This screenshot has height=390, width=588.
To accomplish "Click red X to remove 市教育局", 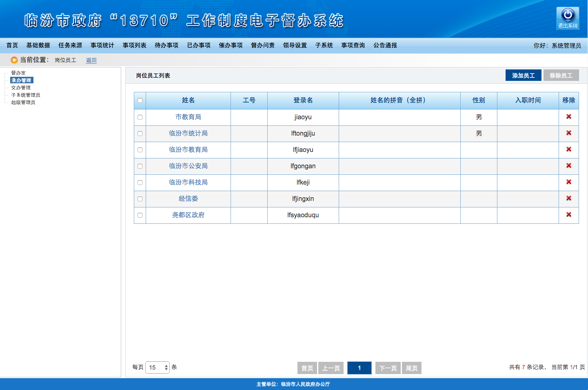I will tap(568, 117).
